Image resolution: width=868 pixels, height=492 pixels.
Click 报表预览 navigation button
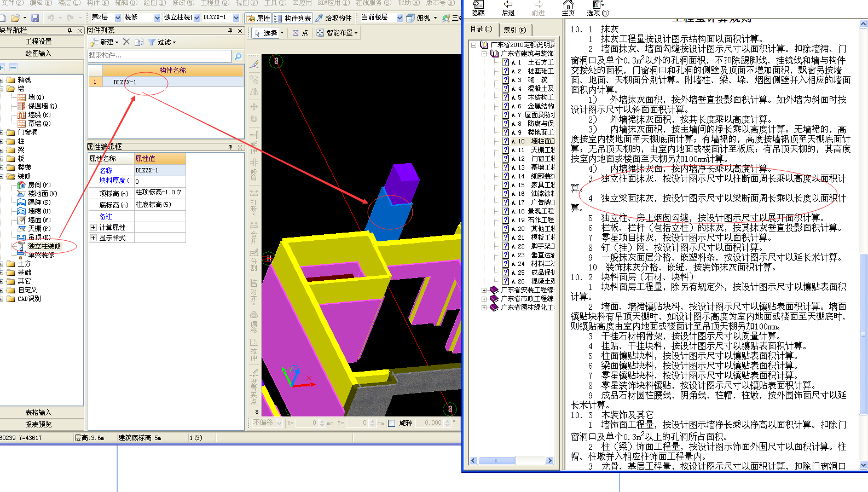coord(39,425)
